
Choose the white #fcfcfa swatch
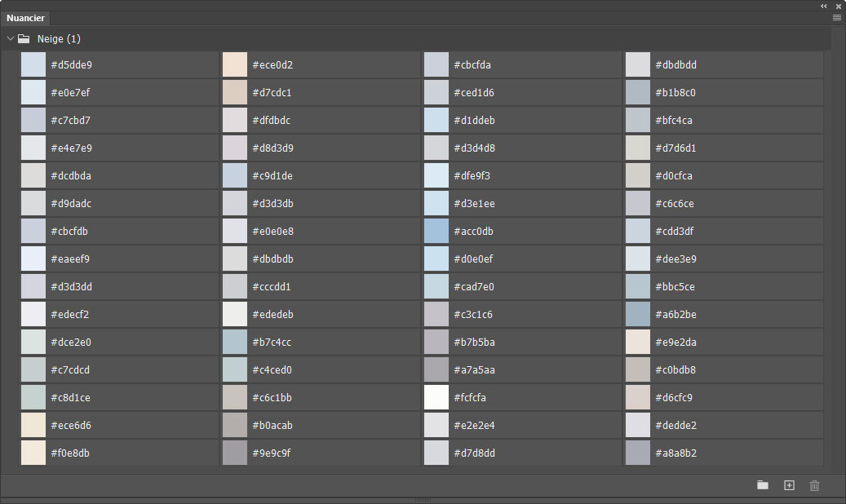tap(436, 398)
